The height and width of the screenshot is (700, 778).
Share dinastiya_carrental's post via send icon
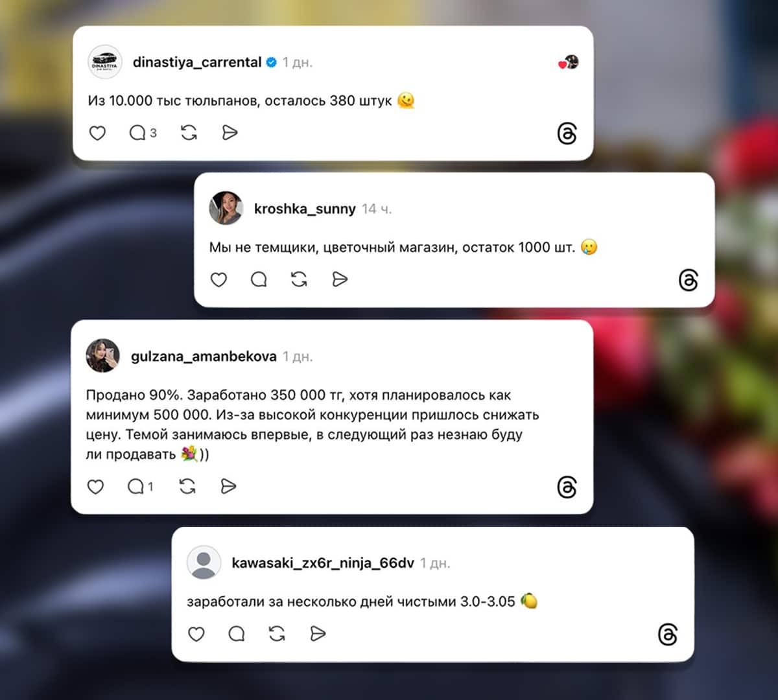230,133
